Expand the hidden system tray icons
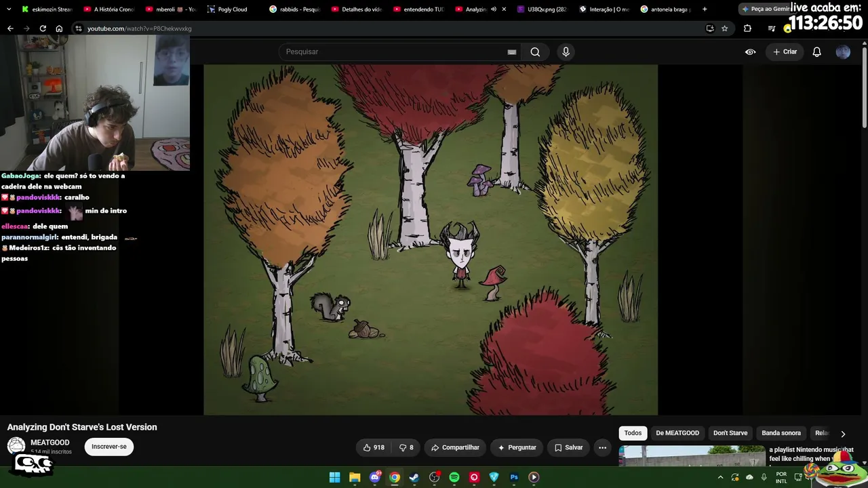The width and height of the screenshot is (868, 488). click(x=720, y=477)
